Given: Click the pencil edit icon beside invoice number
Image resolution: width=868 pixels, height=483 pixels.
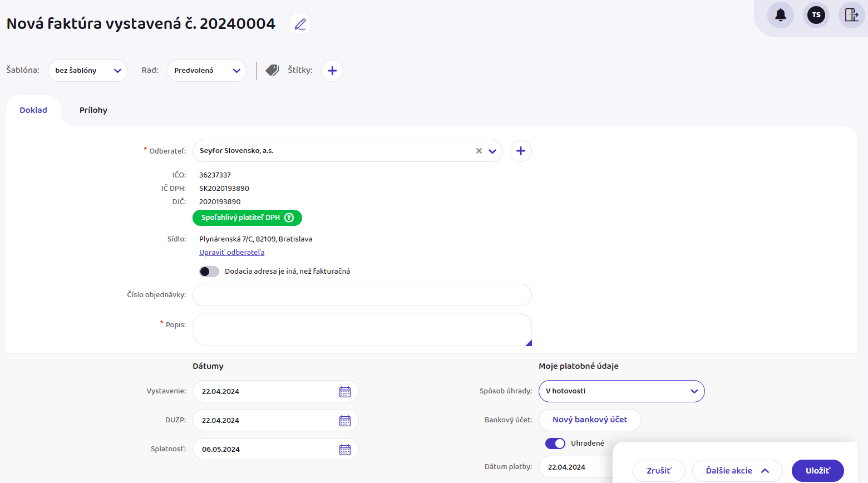Looking at the screenshot, I should coord(300,24).
